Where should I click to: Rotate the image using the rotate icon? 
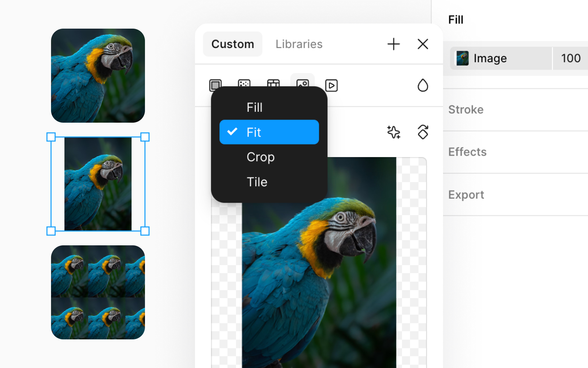tap(423, 133)
